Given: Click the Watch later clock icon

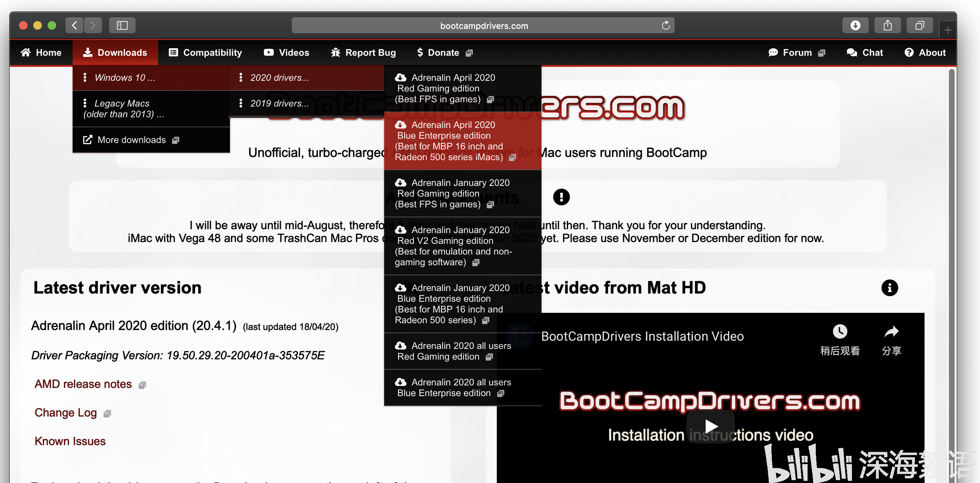Looking at the screenshot, I should [x=840, y=332].
